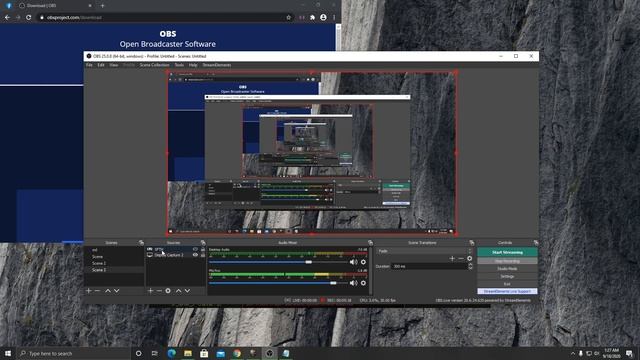Toggle lock on Display Capture 2 source
Image resolution: width=640 pixels, height=360 pixels.
tap(203, 255)
